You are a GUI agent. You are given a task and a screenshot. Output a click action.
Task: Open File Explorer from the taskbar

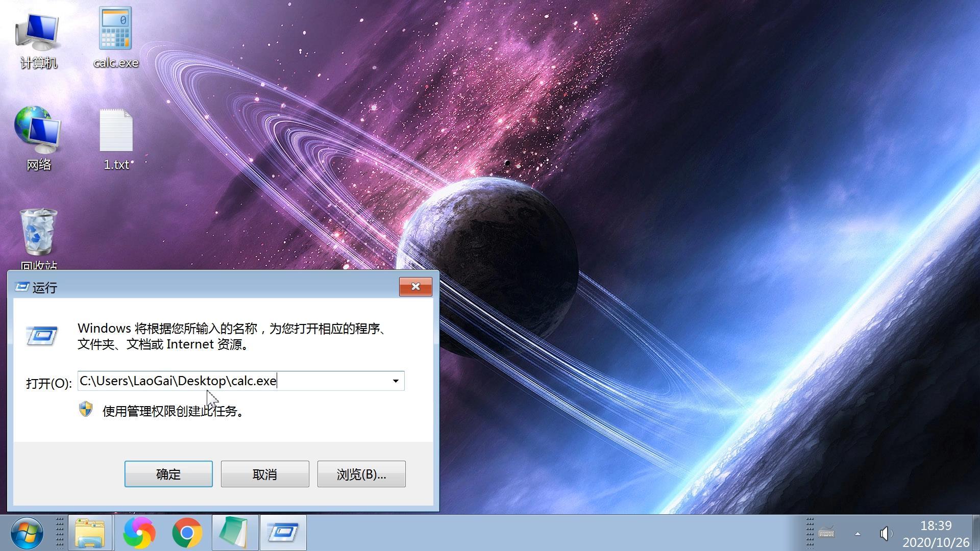point(90,533)
